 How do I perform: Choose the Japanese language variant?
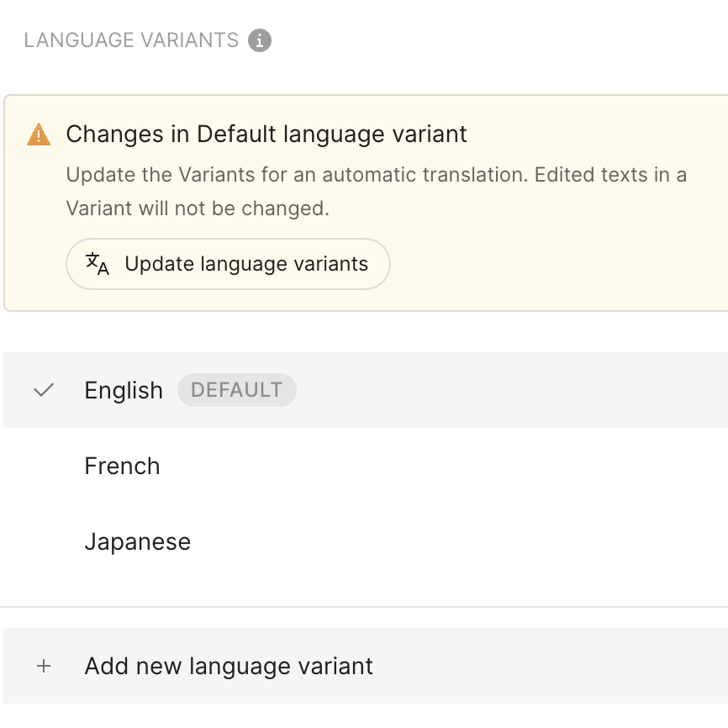tap(137, 541)
